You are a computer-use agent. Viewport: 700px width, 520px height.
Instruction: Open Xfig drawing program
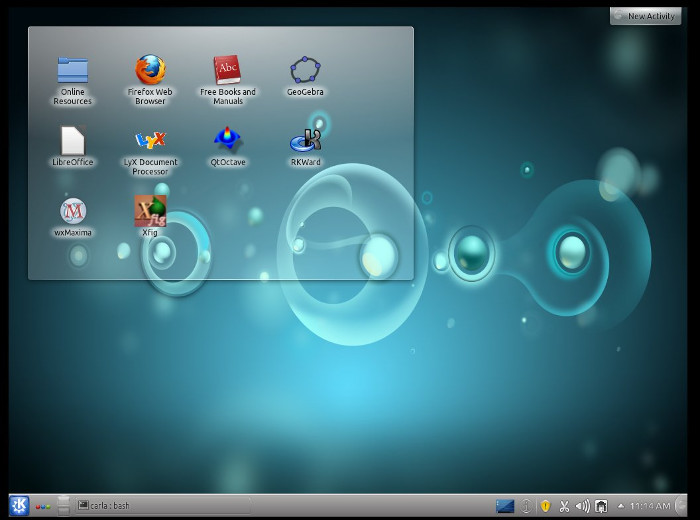click(150, 216)
